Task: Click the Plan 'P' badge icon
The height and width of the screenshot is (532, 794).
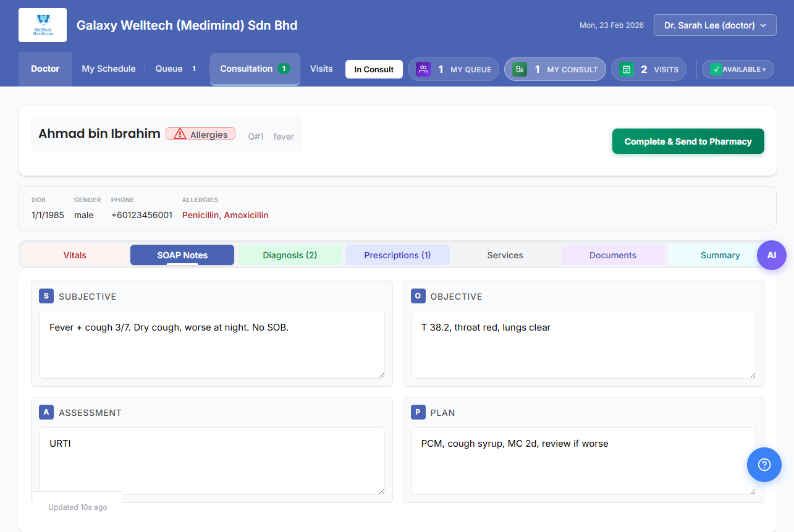Action: tap(417, 412)
